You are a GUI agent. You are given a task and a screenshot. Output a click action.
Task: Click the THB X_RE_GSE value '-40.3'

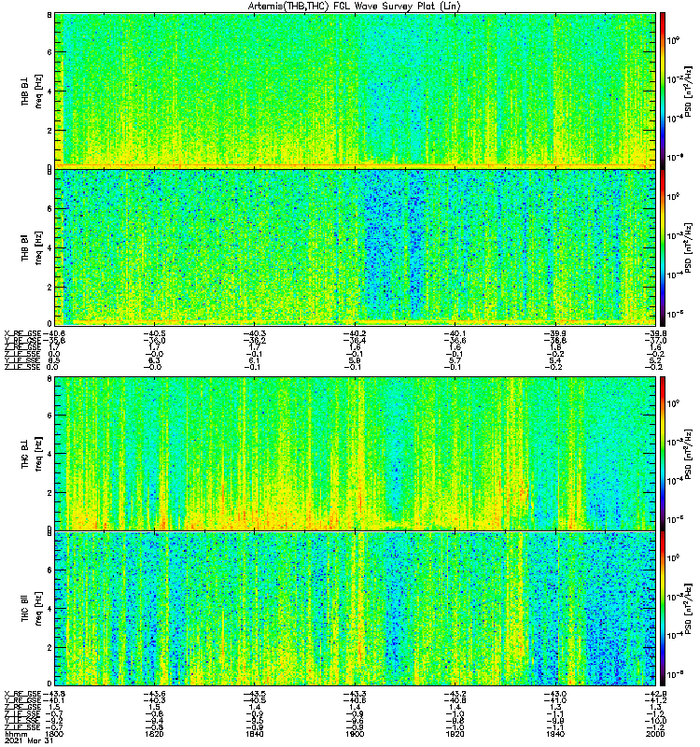click(254, 333)
